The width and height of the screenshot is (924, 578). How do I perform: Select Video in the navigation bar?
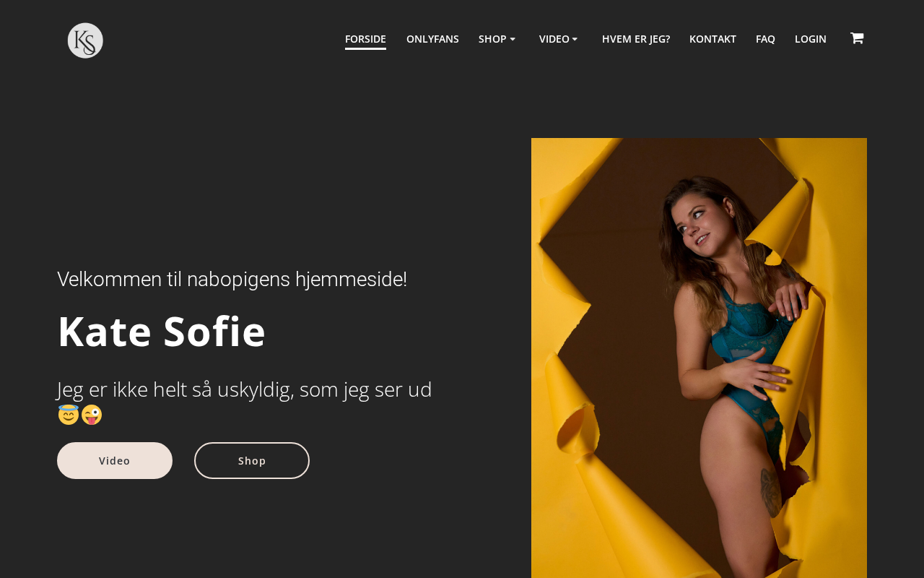point(554,39)
